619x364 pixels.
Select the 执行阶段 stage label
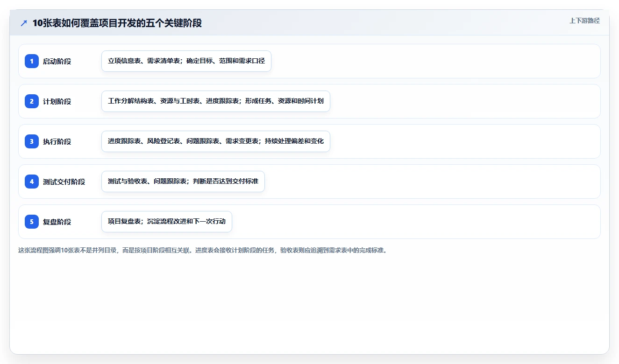(x=57, y=141)
